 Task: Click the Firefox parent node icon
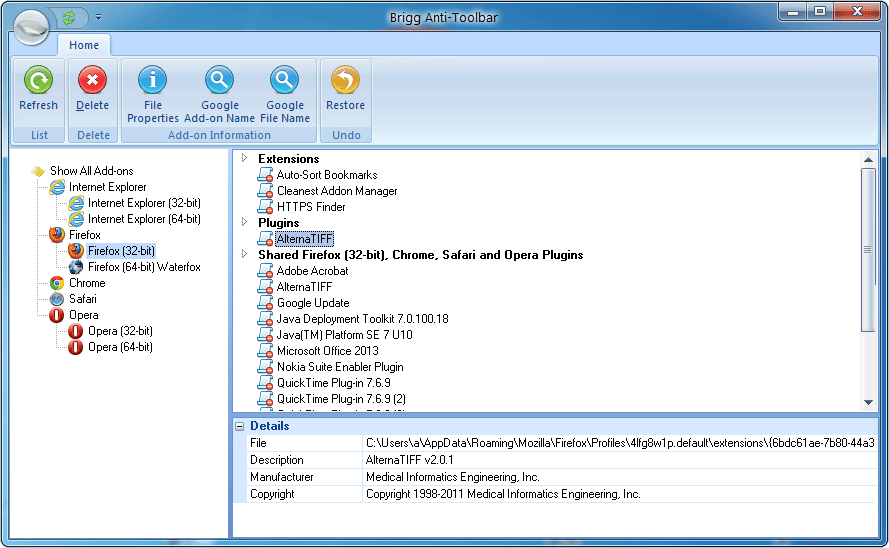pyautogui.click(x=57, y=235)
